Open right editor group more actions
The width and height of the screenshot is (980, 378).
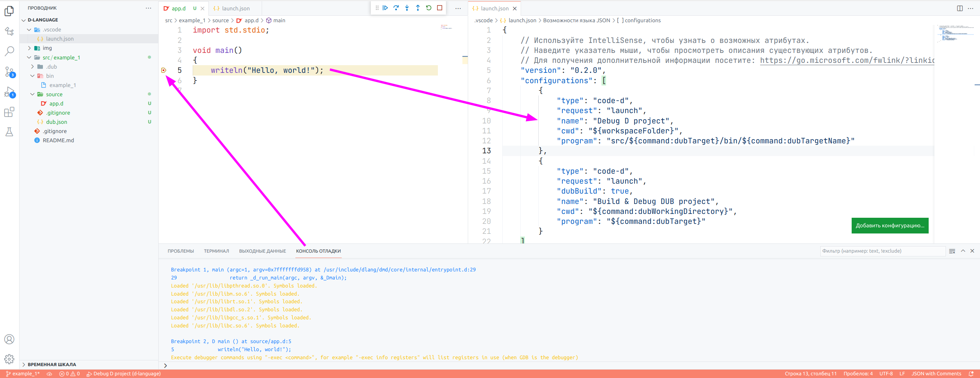970,8
